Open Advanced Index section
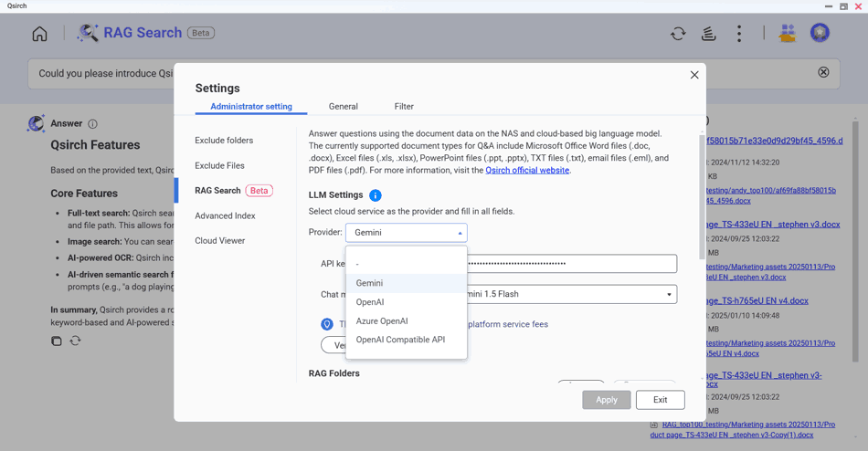Image resolution: width=868 pixels, height=451 pixels. pyautogui.click(x=226, y=215)
